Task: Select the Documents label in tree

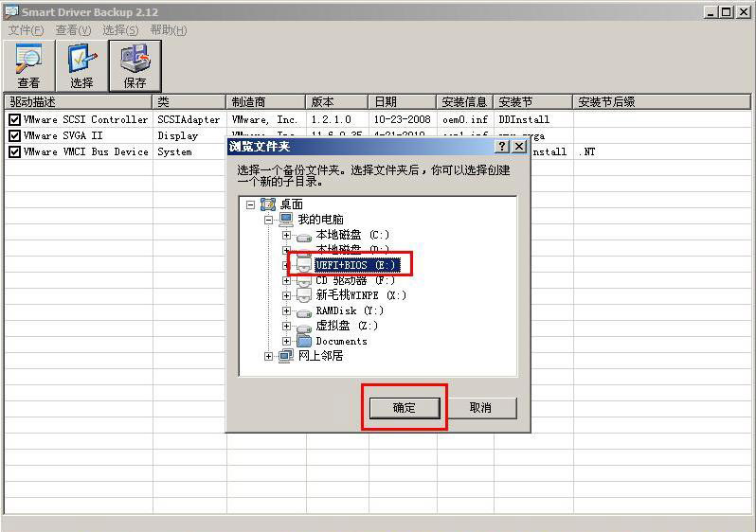Action: [x=341, y=341]
